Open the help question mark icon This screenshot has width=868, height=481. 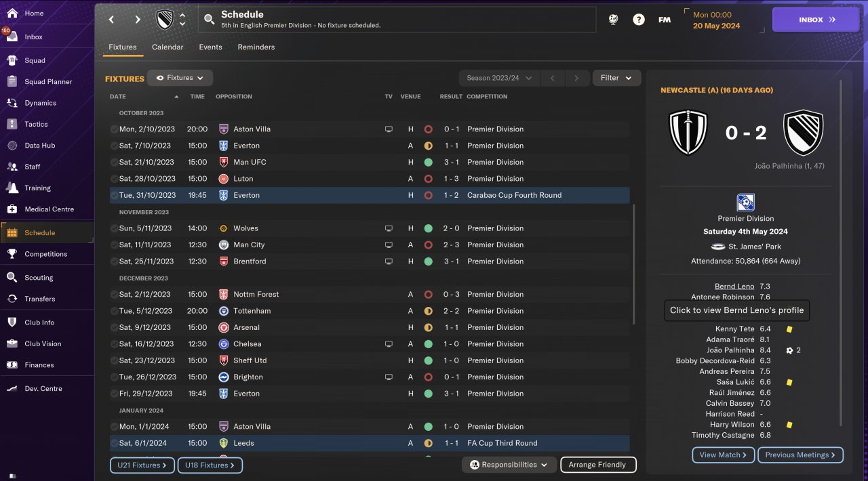639,20
